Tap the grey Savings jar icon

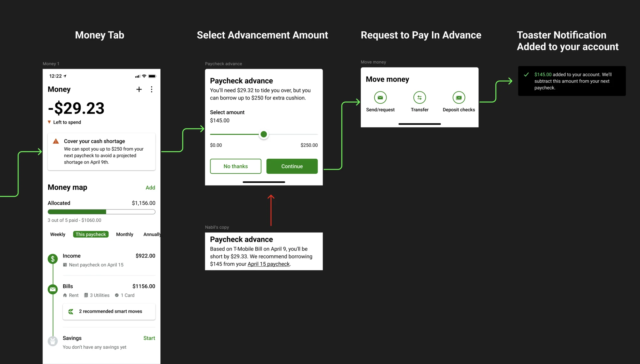click(53, 341)
